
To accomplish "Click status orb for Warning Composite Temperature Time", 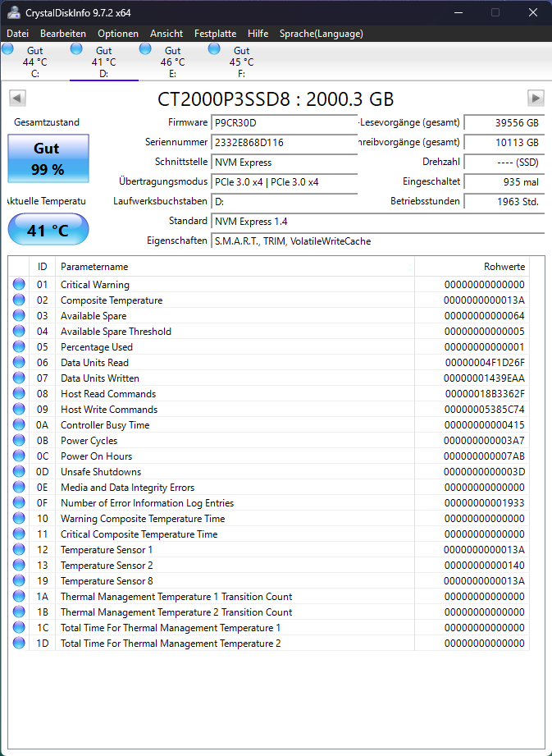I will pos(19,518).
